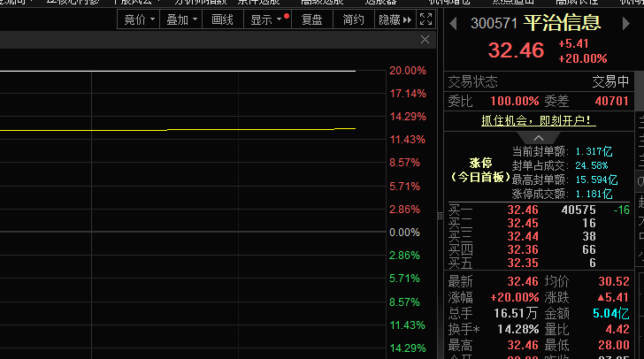Screen dimensions: 644x359
Task: Click the 总手 16.51万 value
Action: (x=516, y=313)
